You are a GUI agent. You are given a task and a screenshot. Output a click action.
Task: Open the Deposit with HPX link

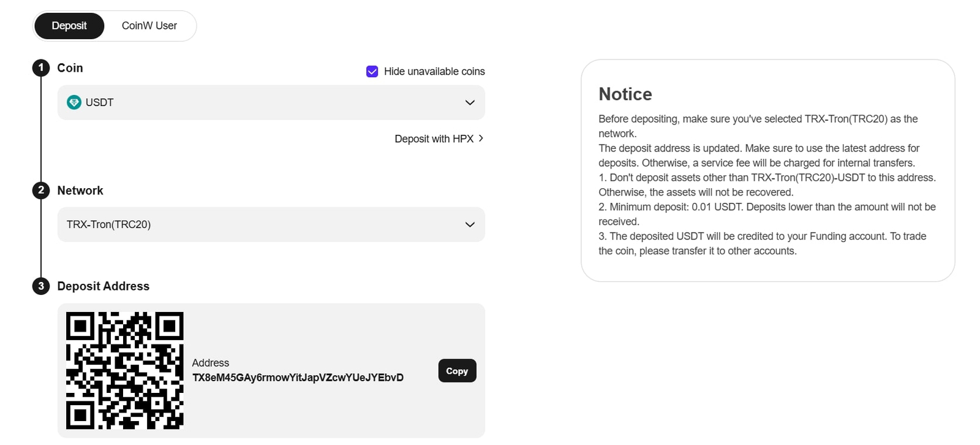[x=434, y=139]
